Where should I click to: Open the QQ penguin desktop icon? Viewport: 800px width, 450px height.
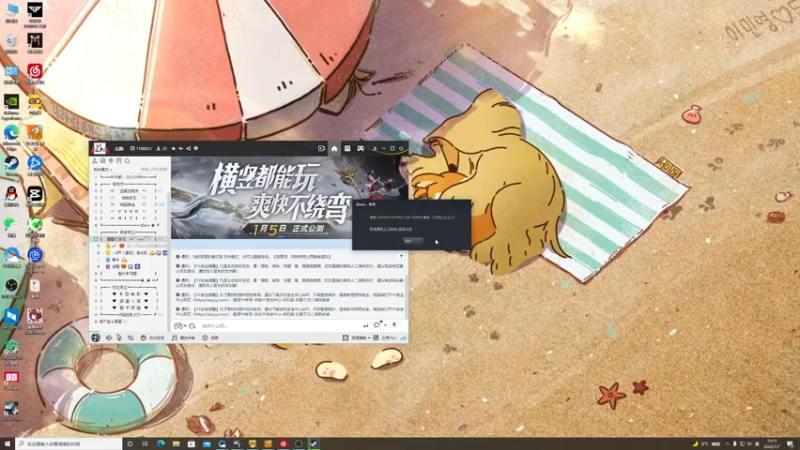coord(11,196)
